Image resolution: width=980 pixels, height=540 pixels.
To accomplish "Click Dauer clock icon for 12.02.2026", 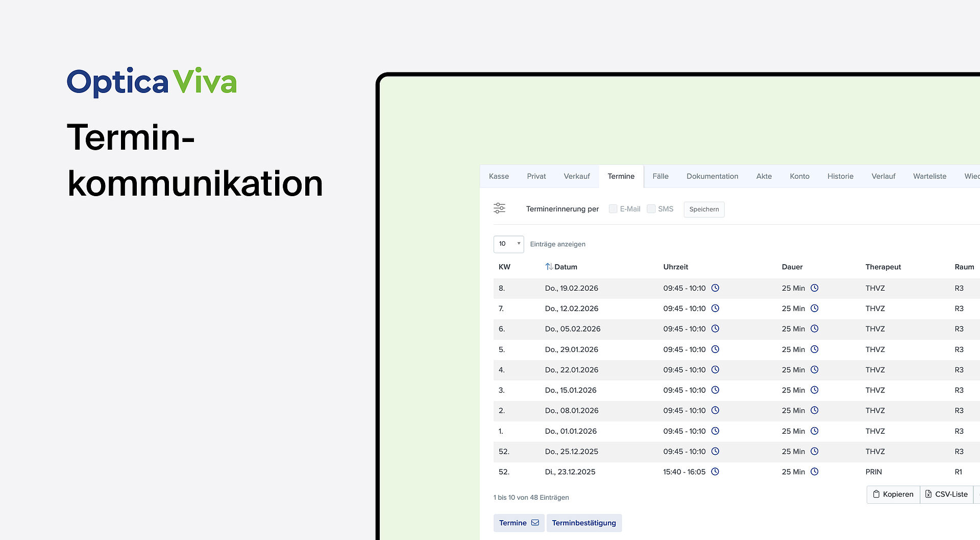I will [814, 309].
